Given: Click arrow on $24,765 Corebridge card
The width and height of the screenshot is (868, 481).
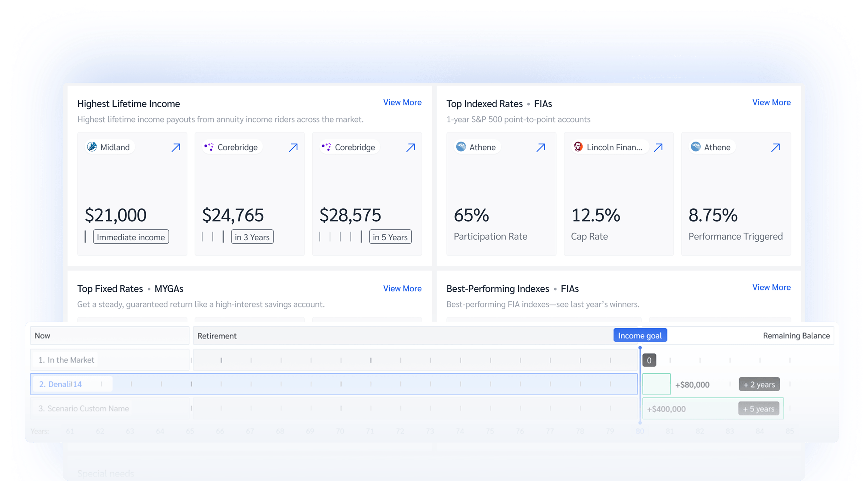Looking at the screenshot, I should (x=293, y=148).
